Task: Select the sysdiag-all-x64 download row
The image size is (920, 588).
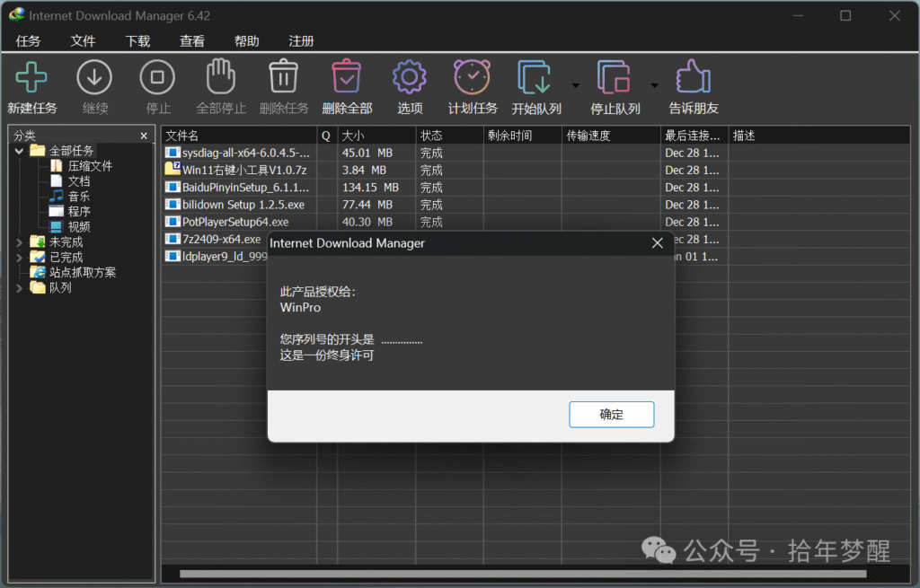Action: 536,153
